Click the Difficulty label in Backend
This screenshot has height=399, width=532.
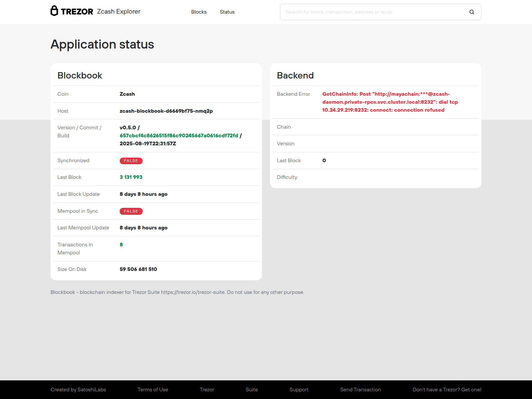287,177
